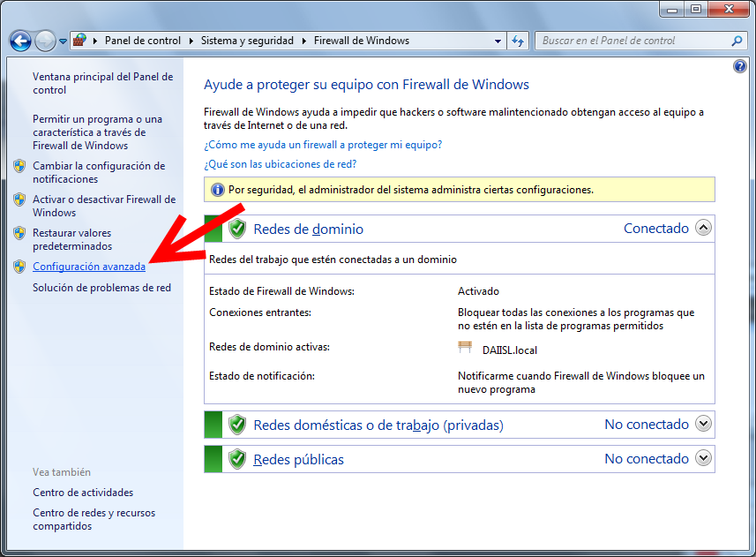Open 'Configuración avanzada' link
The width and height of the screenshot is (756, 557).
pos(89,267)
